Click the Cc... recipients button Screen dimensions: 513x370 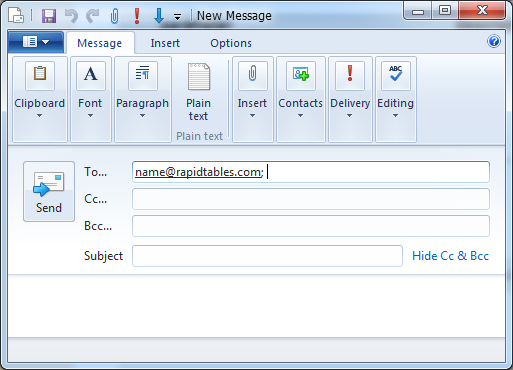[x=96, y=199]
